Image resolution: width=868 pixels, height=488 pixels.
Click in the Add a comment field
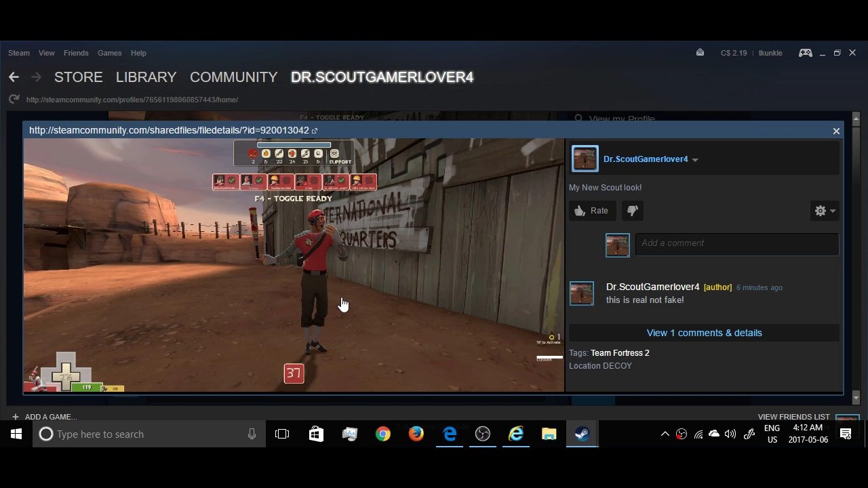[x=737, y=243]
